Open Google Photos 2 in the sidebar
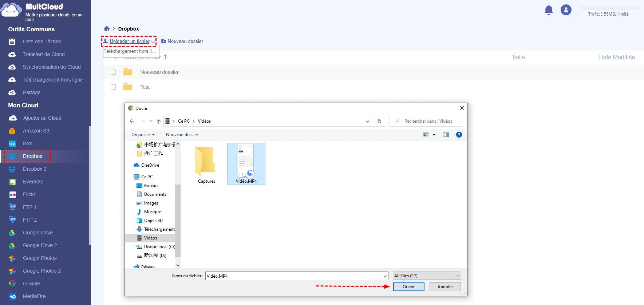Viewport: 644px width, 305px height. click(x=42, y=271)
